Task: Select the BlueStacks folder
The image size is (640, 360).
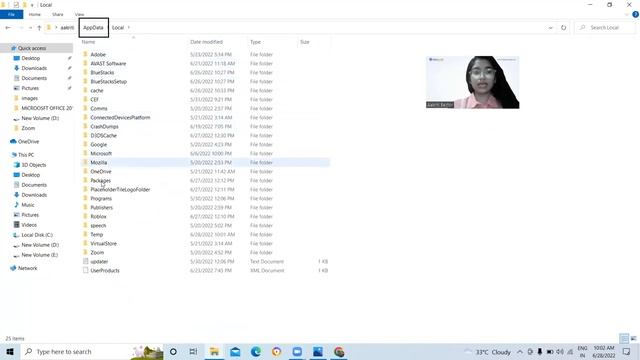Action: tap(102, 73)
